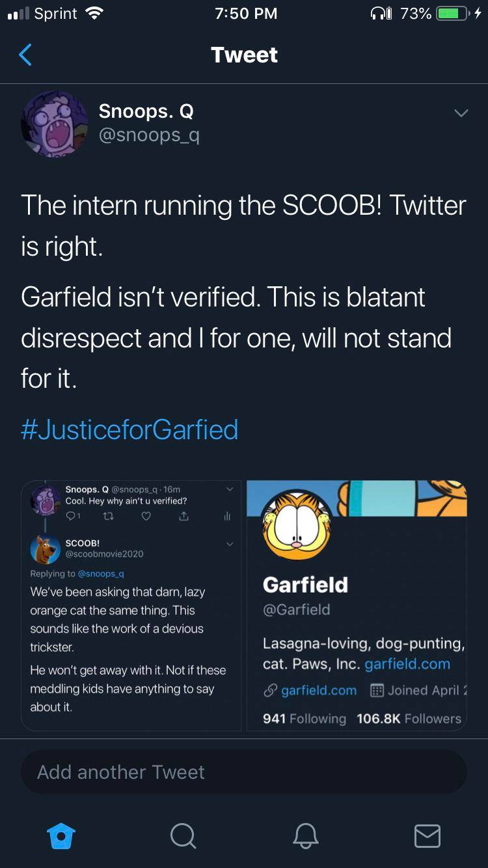Open options for the quoted Snoops. Q tweet
Image resolution: width=488 pixels, height=868 pixels.
(x=228, y=489)
